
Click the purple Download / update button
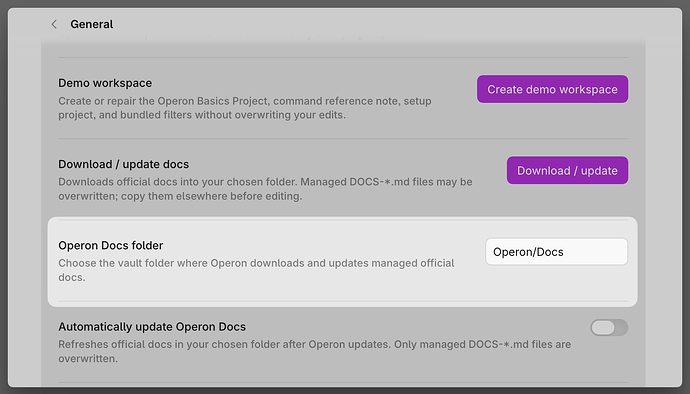[x=567, y=170]
